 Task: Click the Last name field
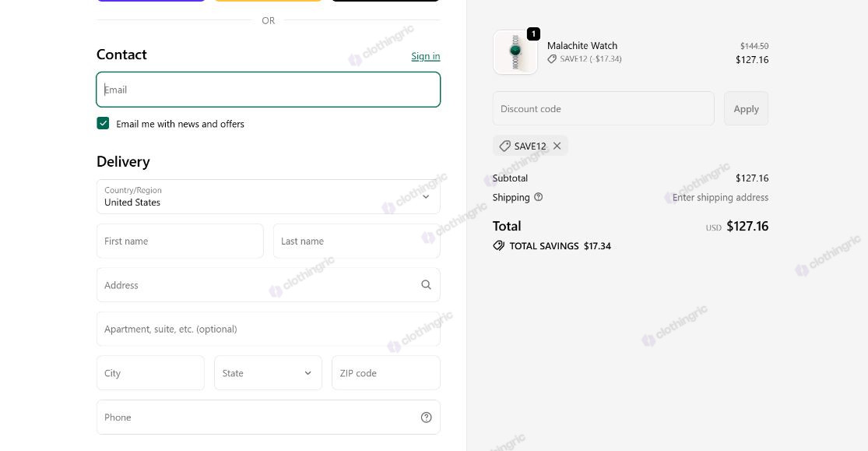tap(357, 241)
